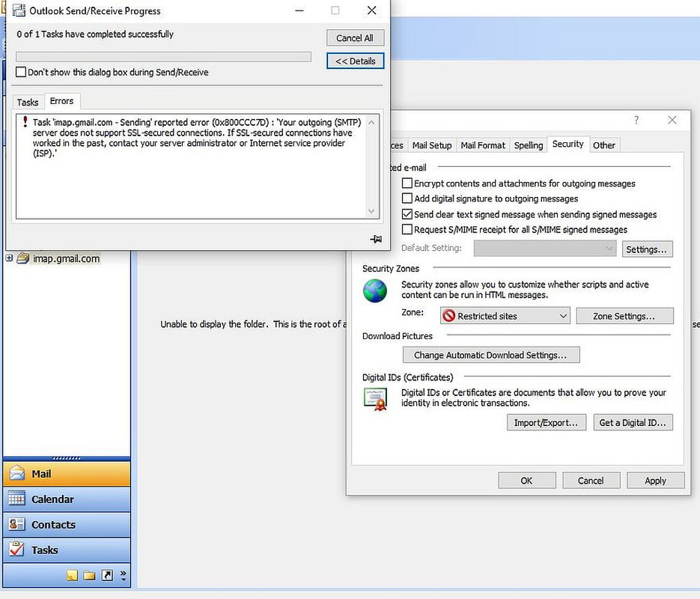Enable Request S/MIME receipt checkbox

[x=407, y=229]
